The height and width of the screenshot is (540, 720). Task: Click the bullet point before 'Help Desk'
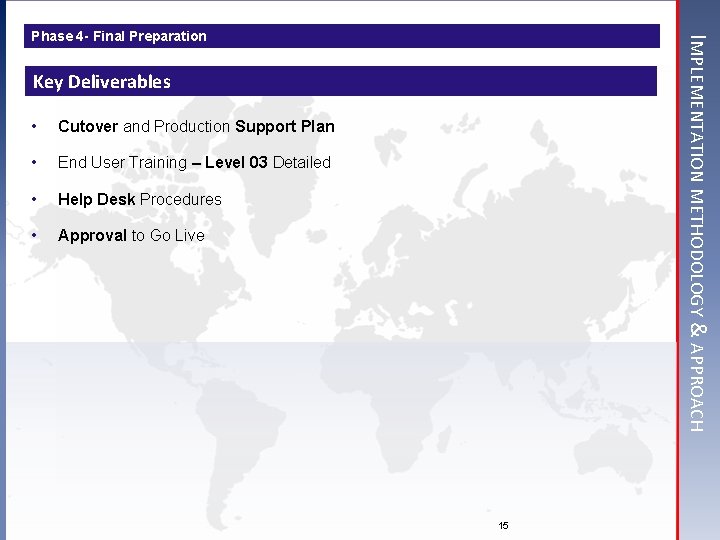click(x=34, y=199)
